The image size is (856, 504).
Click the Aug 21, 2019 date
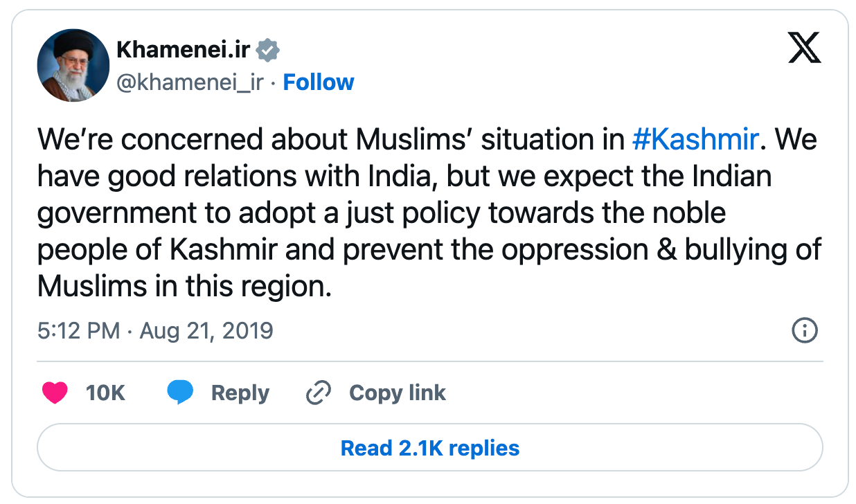[x=206, y=330]
